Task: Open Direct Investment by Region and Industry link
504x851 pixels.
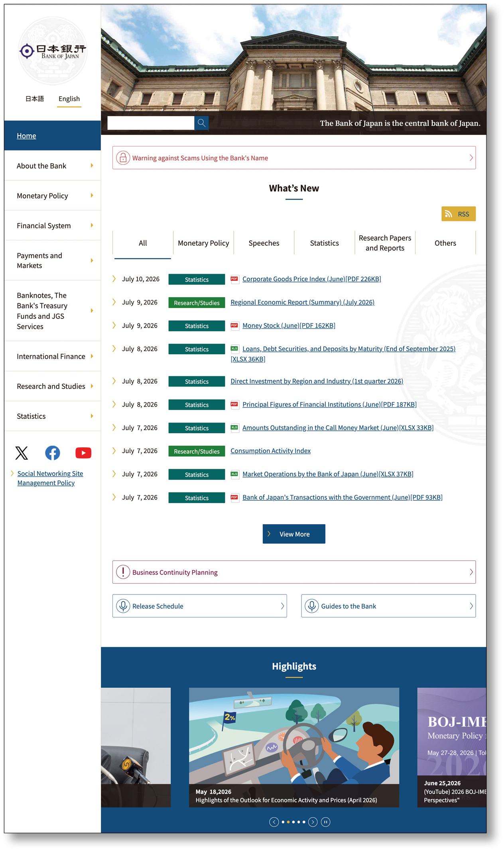Action: point(317,381)
